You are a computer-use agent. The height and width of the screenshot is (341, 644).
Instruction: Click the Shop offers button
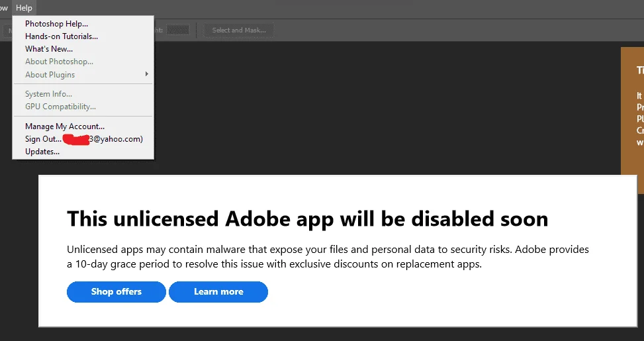pos(116,292)
